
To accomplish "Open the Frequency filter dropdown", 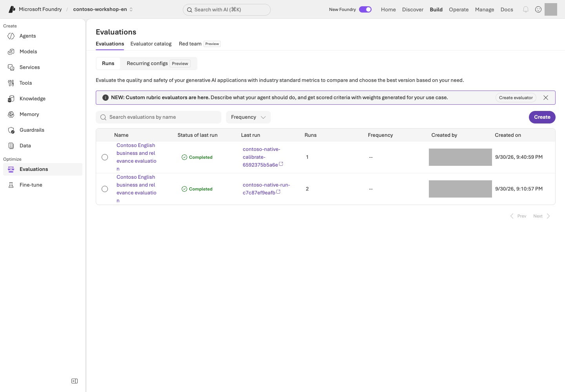I will click(x=248, y=117).
